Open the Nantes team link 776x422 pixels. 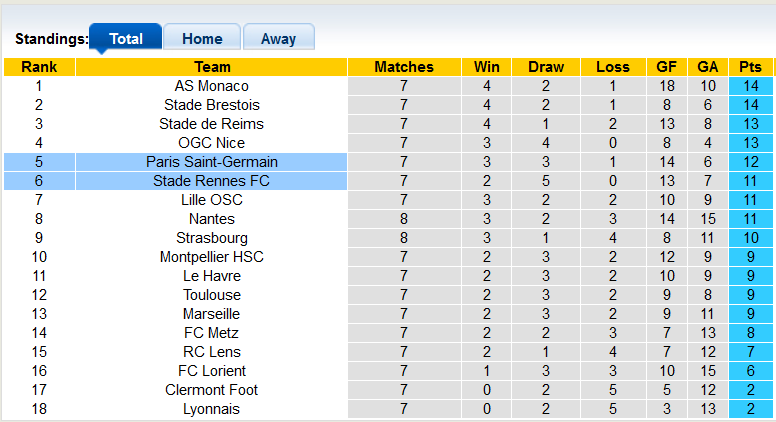[212, 219]
